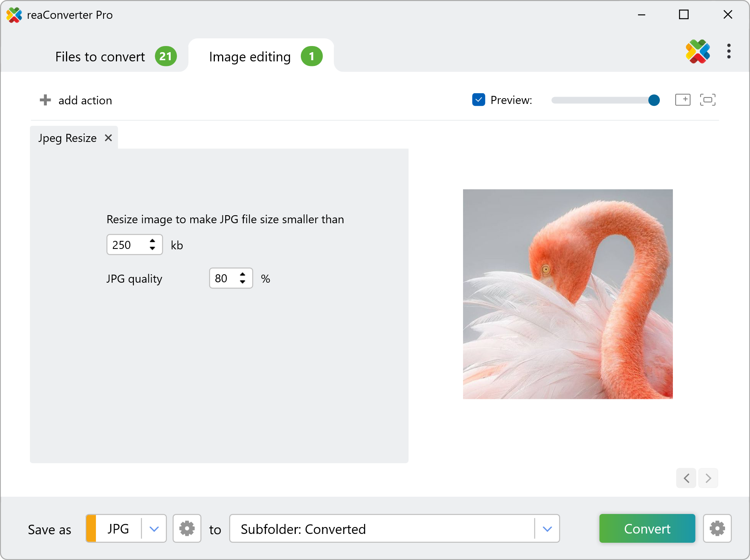
Task: Uncheck the Preview checkbox
Action: click(478, 100)
